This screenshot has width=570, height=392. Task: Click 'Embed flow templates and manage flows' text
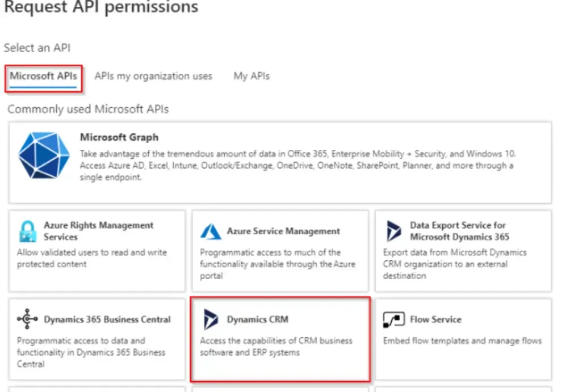pyautogui.click(x=462, y=341)
